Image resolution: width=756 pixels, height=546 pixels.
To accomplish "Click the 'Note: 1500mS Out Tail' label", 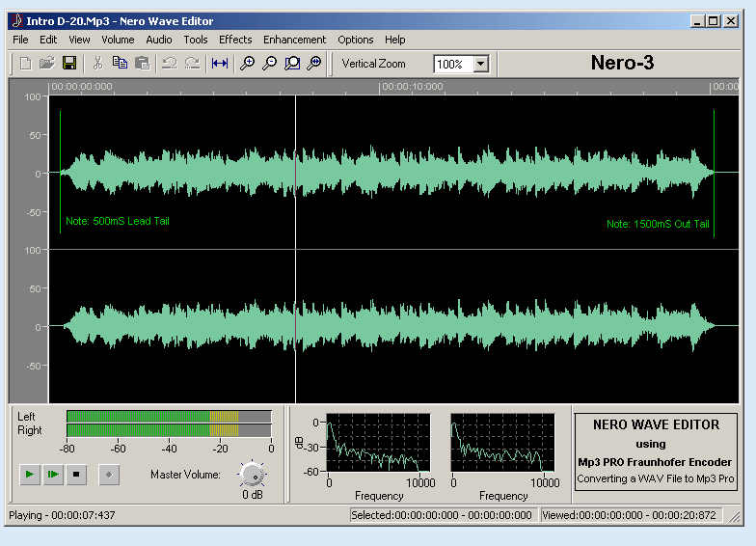I will tap(658, 224).
